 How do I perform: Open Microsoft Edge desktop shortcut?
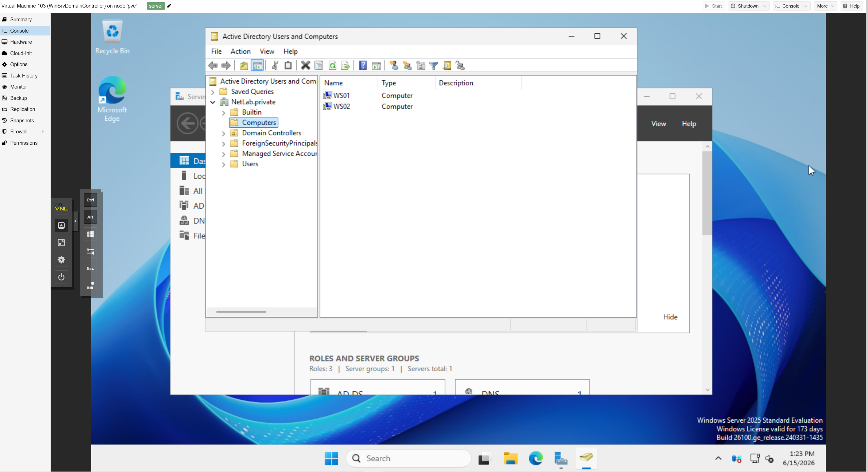click(112, 99)
